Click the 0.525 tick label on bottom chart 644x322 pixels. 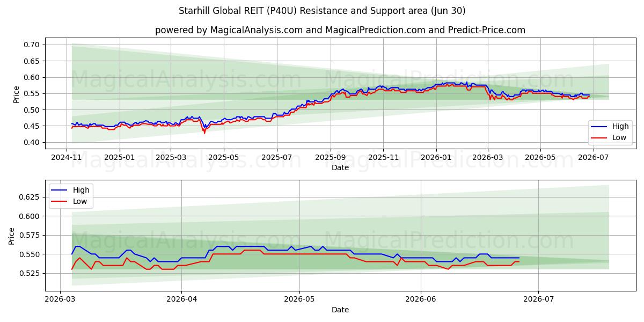pos(30,273)
